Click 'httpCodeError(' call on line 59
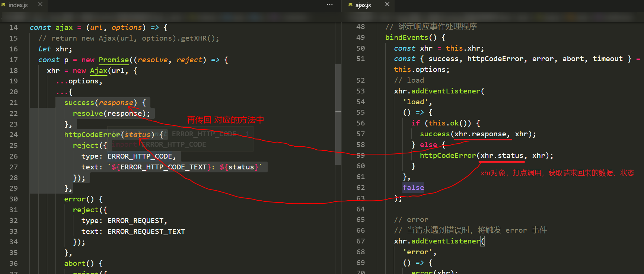Screen dimensions: 644x274 point(450,156)
